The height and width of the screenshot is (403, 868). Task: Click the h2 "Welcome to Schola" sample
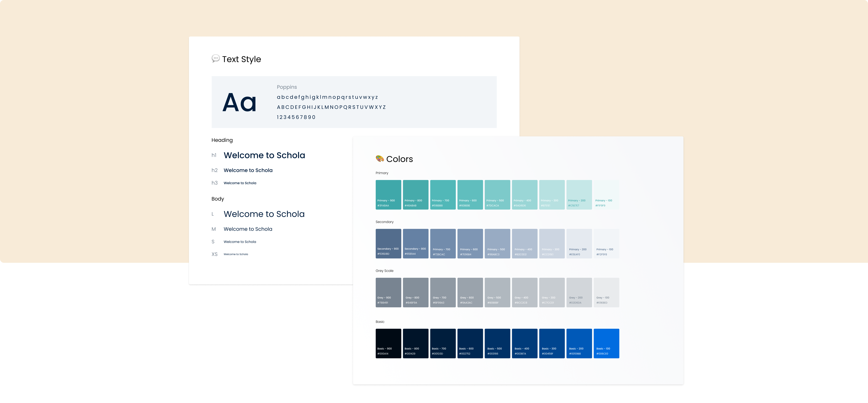pos(248,170)
